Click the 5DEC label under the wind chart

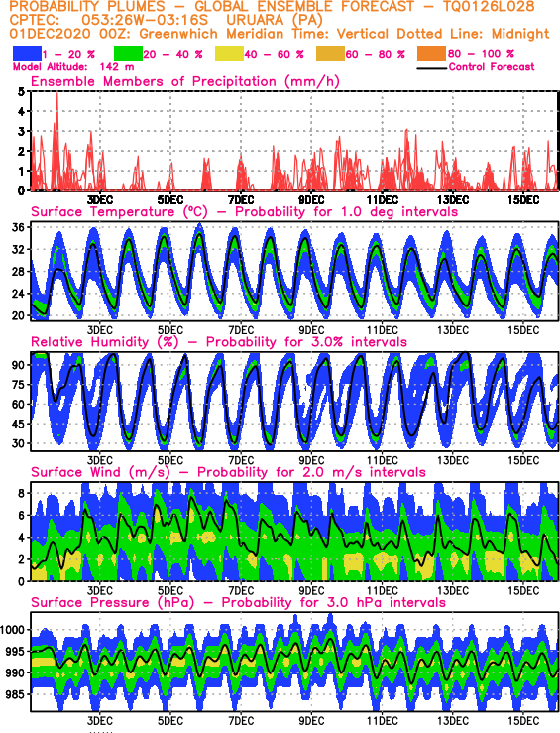tap(170, 590)
